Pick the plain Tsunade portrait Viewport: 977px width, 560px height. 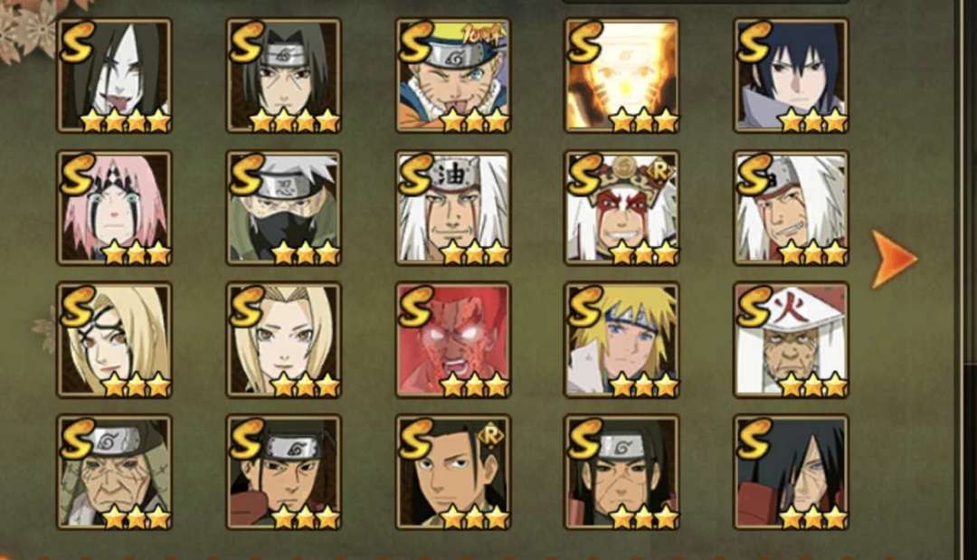[x=283, y=339]
